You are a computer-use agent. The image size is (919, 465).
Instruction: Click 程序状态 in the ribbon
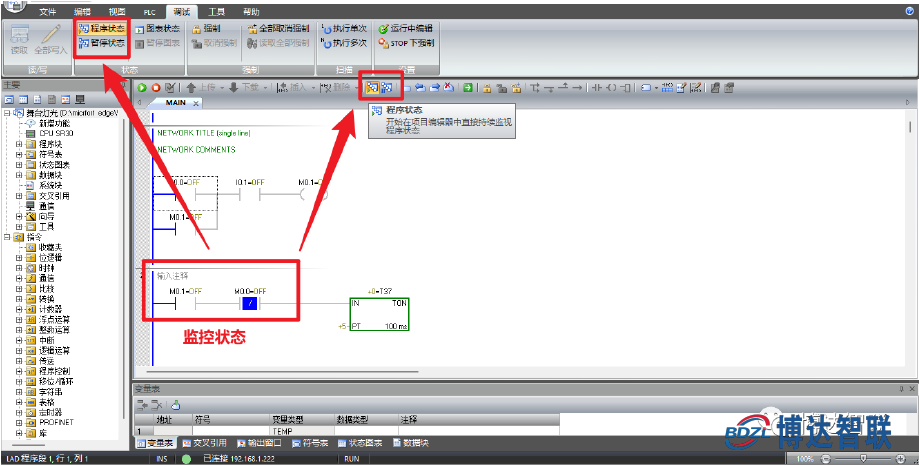click(102, 28)
